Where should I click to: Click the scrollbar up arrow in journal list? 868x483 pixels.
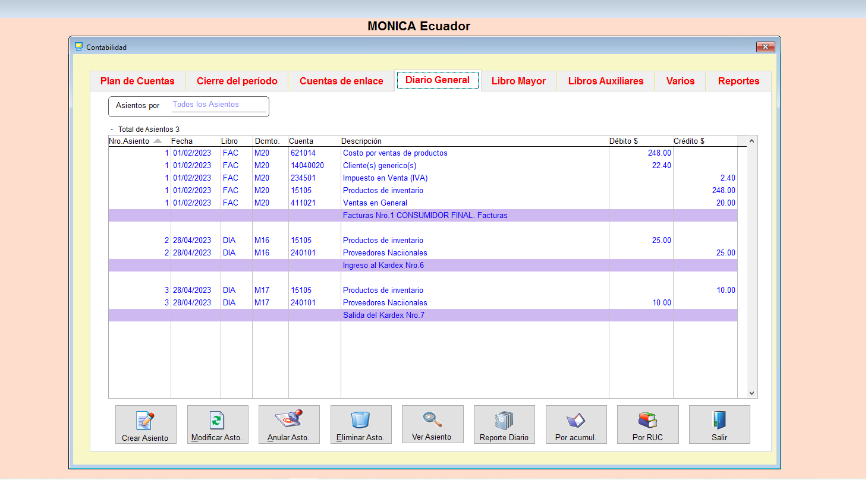coord(751,141)
